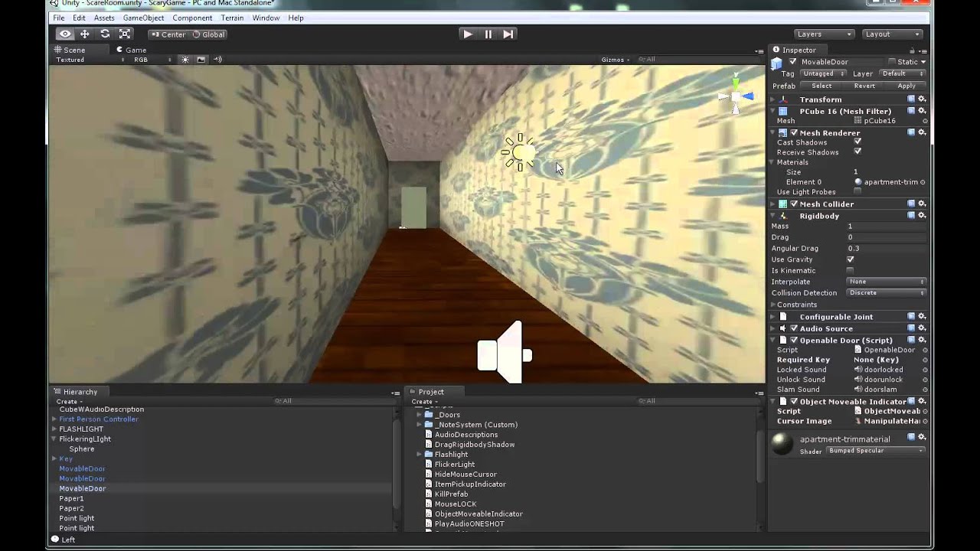980x551 pixels.
Task: Open the Layers dropdown
Action: 824,34
